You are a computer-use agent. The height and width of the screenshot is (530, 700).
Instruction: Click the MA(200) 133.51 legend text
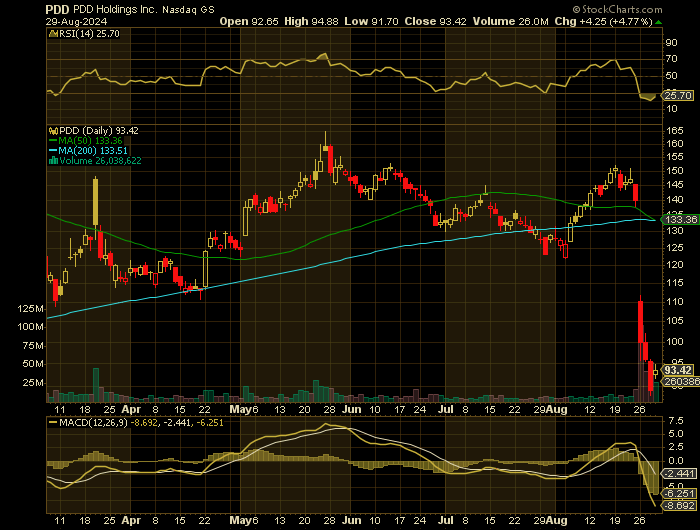click(93, 151)
